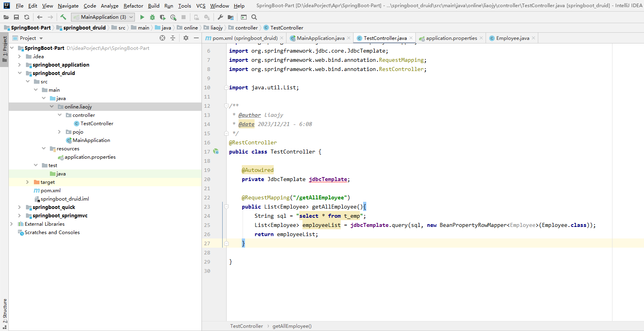This screenshot has height=331, width=644.
Task: Open file with the Open toolbar icon
Action: tap(6, 17)
